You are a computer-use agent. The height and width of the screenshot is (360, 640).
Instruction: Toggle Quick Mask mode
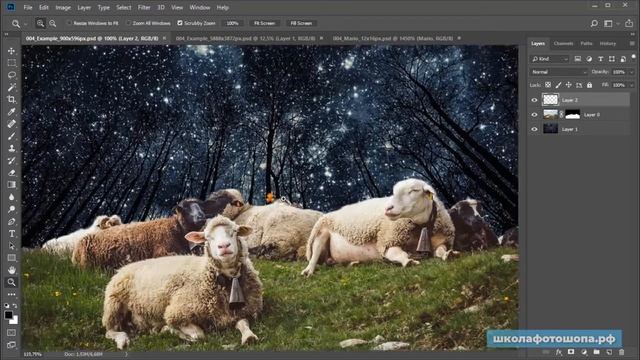coord(11,333)
